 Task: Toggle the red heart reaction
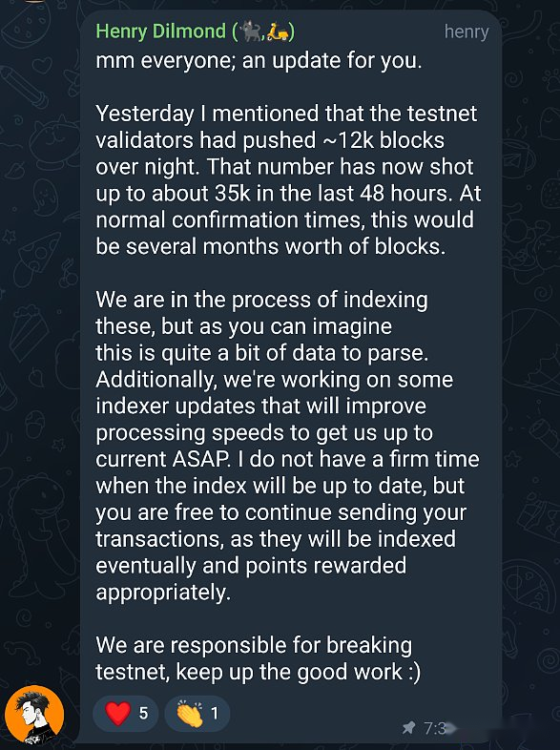click(125, 713)
